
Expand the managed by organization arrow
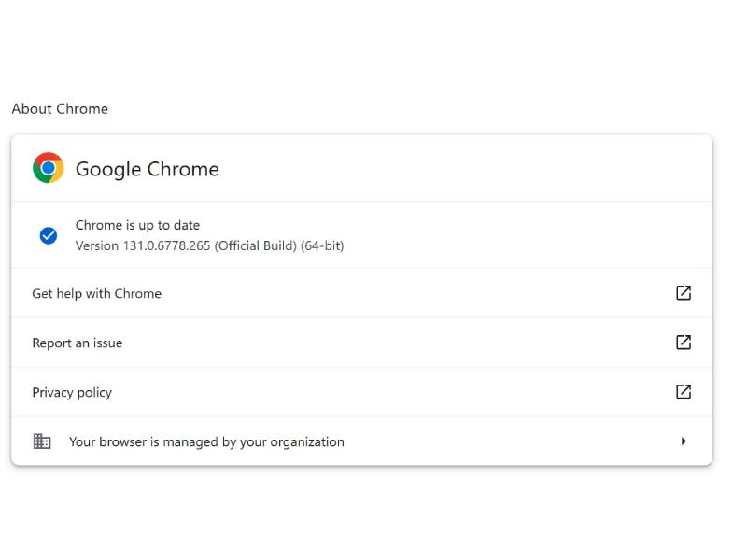[x=684, y=441]
